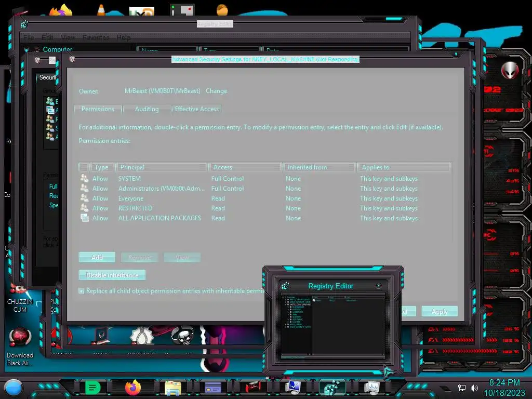Open the purple card app on taskbar
The image size is (532, 399).
[213, 388]
